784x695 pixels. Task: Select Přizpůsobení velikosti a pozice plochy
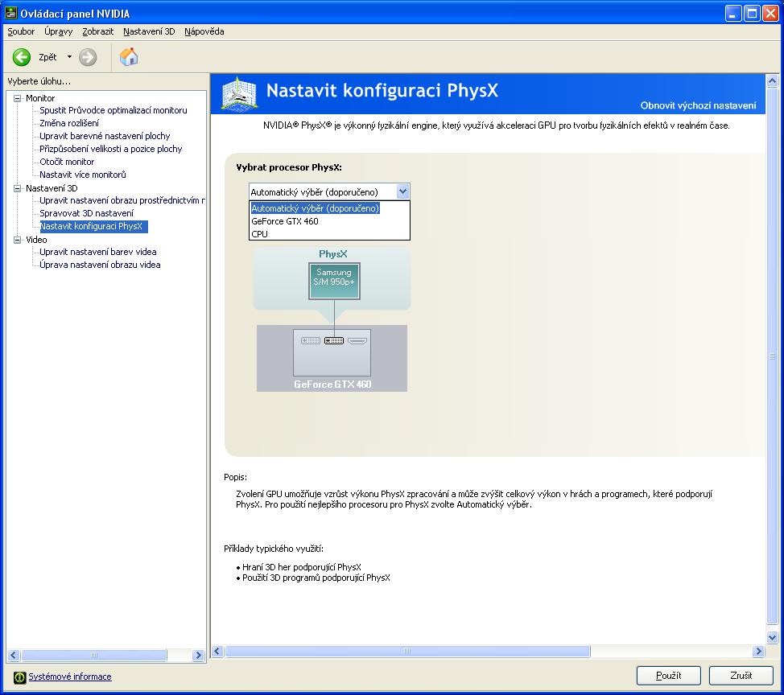[111, 149]
